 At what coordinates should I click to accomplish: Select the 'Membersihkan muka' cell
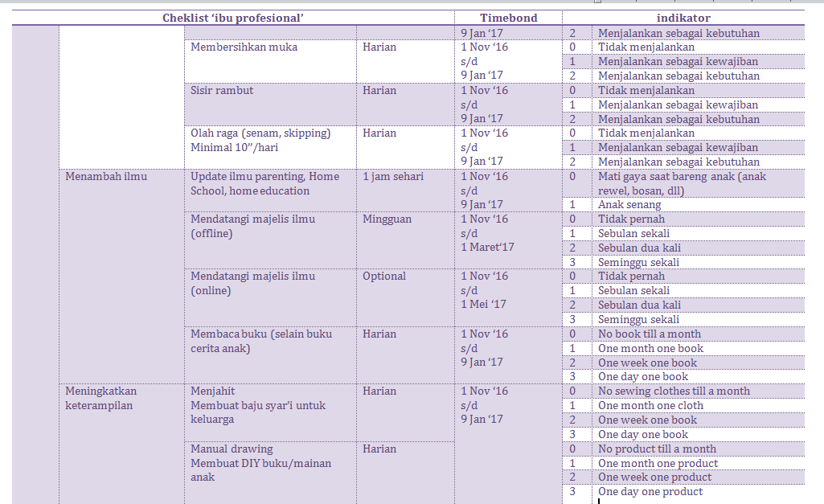[x=270, y=61]
